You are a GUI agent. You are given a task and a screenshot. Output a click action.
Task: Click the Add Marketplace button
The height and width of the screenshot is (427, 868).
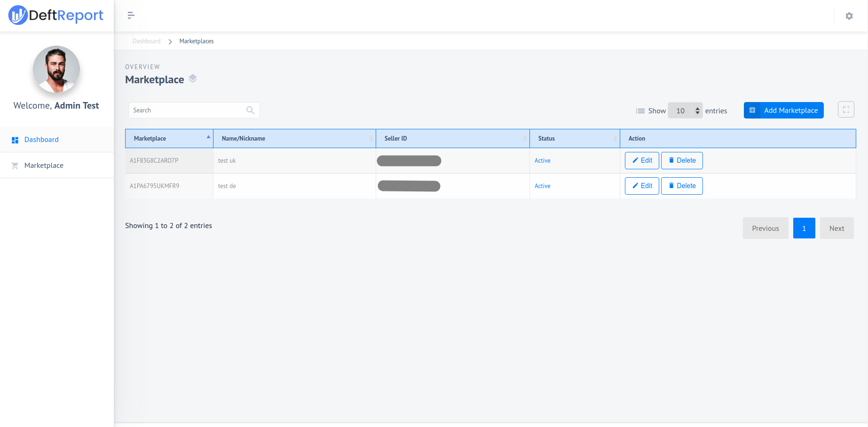[x=783, y=110]
